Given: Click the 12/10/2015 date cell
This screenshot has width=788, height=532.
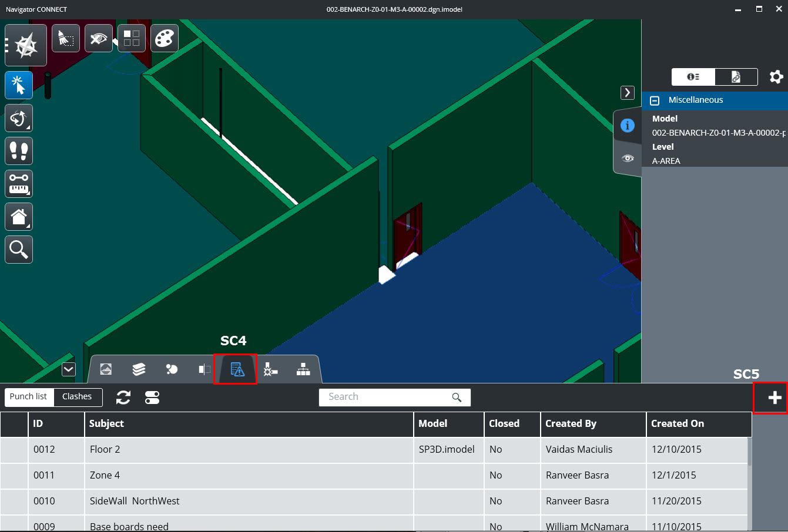Looking at the screenshot, I should [697, 450].
